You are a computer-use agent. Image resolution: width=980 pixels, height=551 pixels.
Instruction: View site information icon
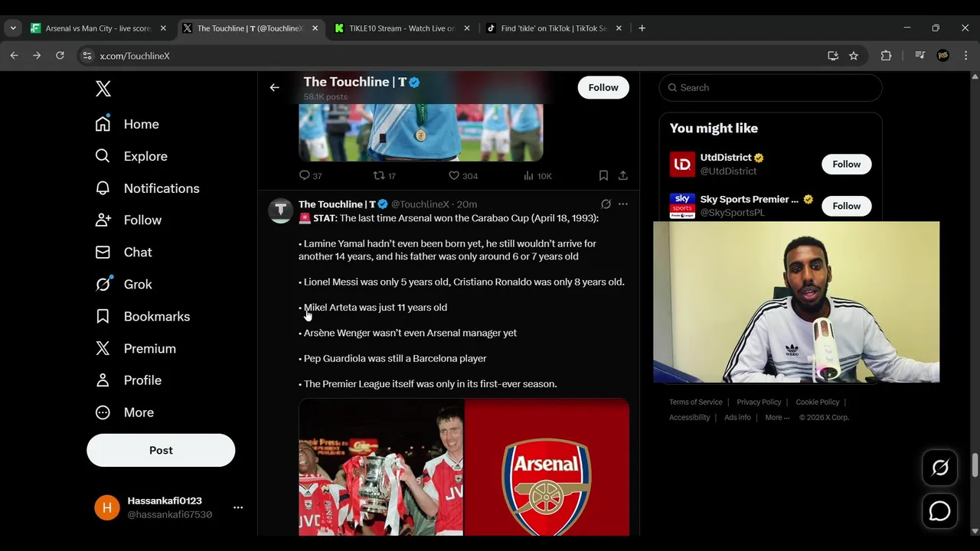pos(87,56)
